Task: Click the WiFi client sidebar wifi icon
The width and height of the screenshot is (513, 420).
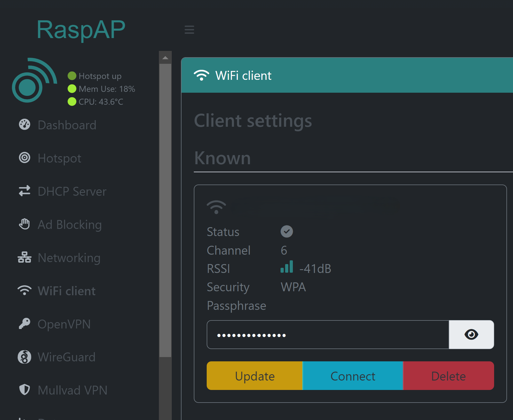Action: 25,290
